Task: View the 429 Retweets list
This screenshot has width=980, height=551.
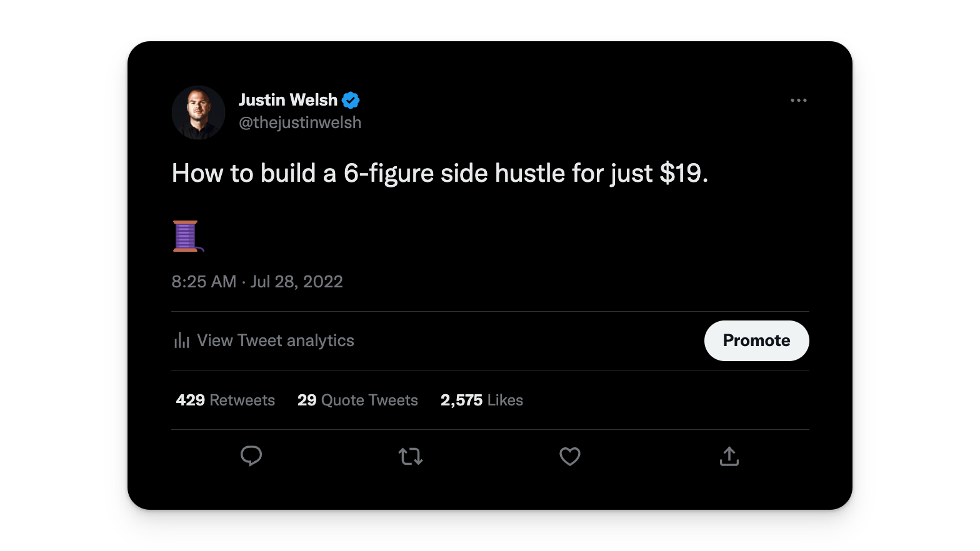Action: tap(226, 400)
